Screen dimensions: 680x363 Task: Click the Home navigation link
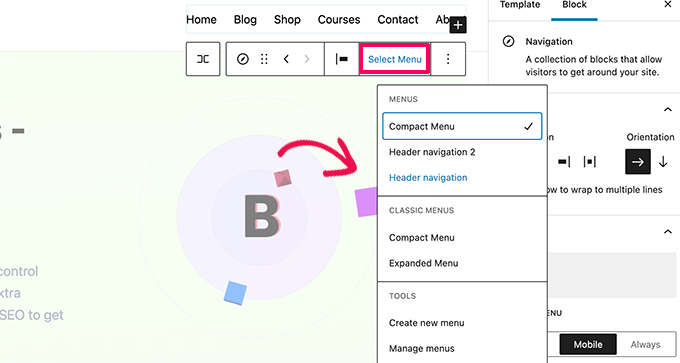[201, 20]
